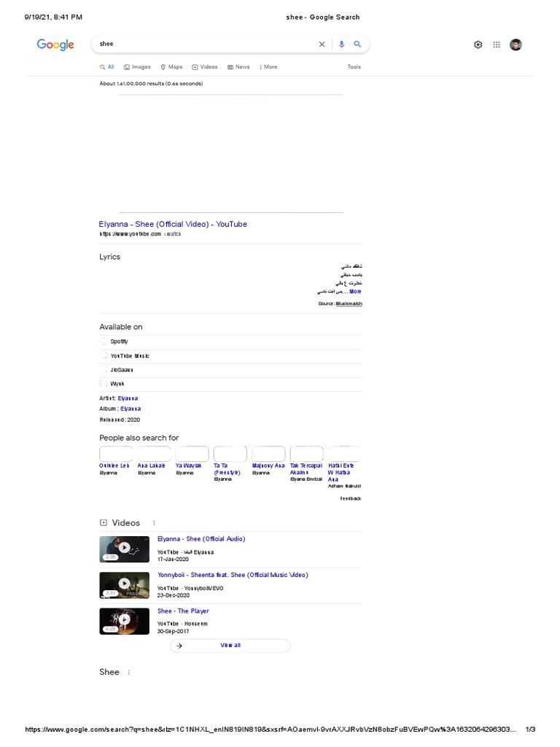This screenshot has width=560, height=747.
Task: Open Google settings gear
Action: click(478, 44)
